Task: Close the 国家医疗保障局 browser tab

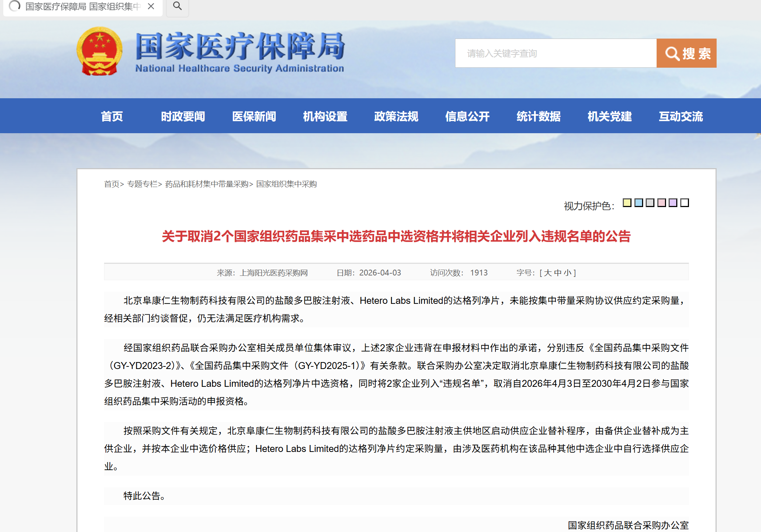Action: coord(151,6)
